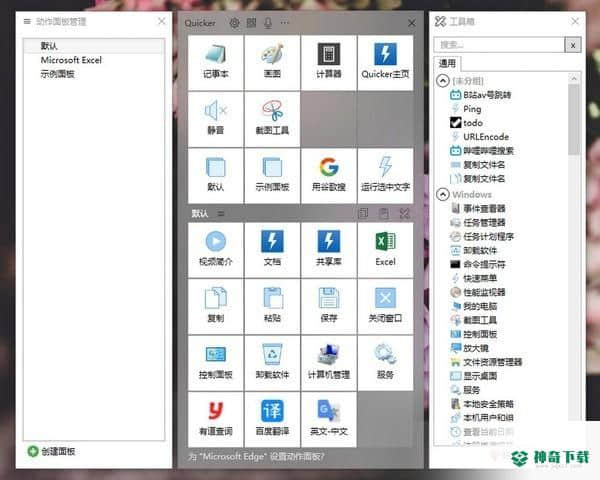Screen dimensions: 600x480
Task: Select the 通用 tab in toolbox
Action: [x=447, y=64]
